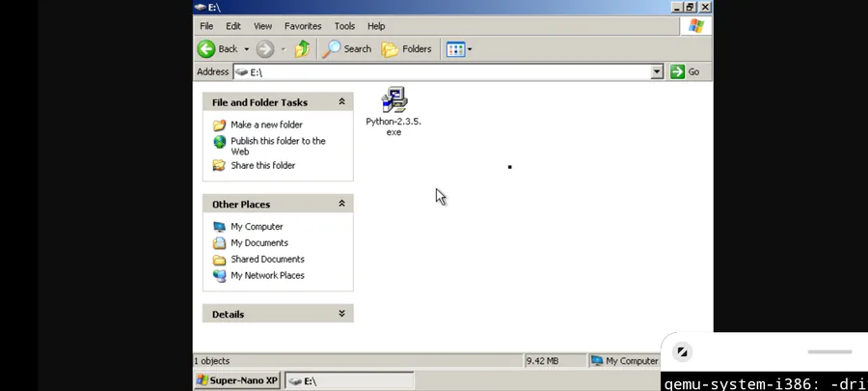The height and width of the screenshot is (391, 868).
Task: Click Make a new folder
Action: pos(266,125)
